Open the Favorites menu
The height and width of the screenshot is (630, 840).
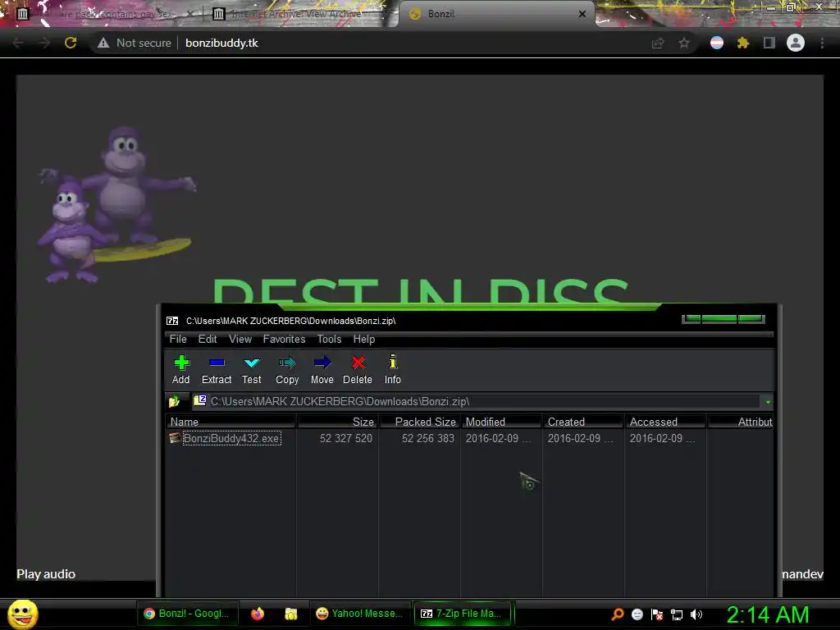tap(284, 339)
